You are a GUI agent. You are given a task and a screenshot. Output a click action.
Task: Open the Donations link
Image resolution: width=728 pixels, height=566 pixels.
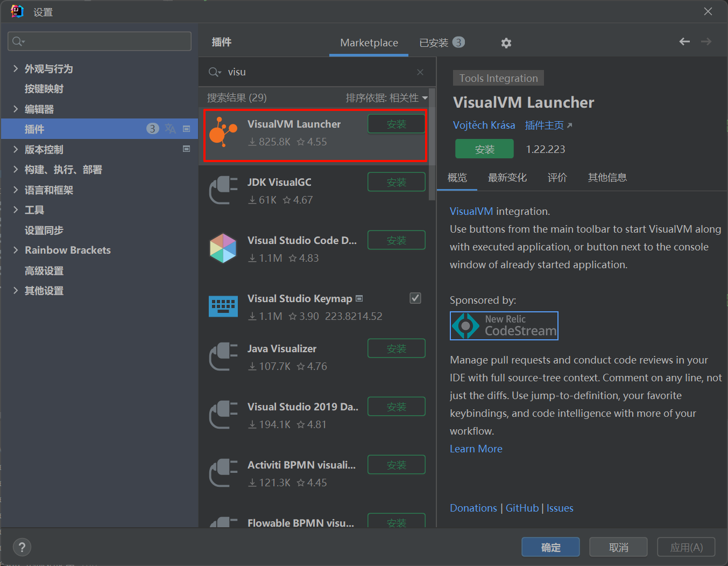coord(473,508)
